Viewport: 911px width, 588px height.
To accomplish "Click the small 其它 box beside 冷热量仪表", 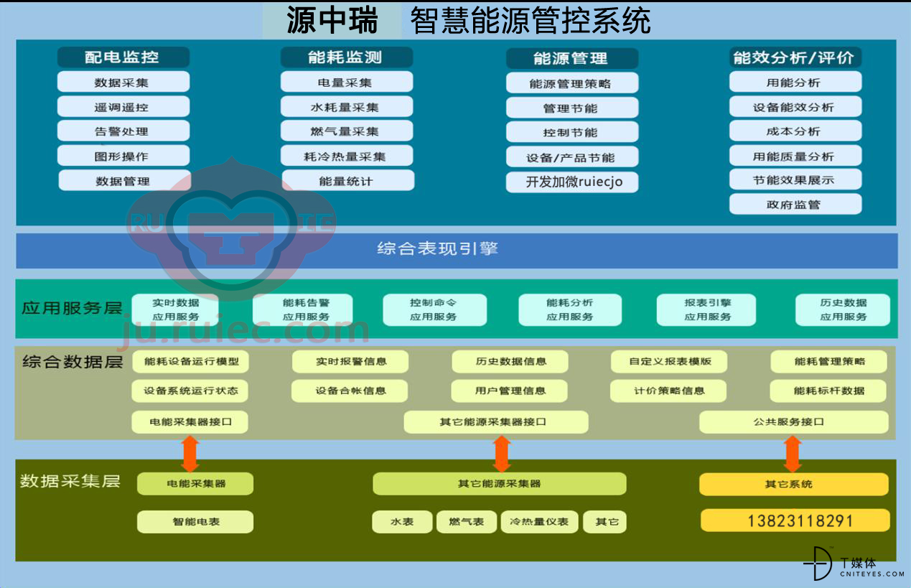I will [x=604, y=522].
